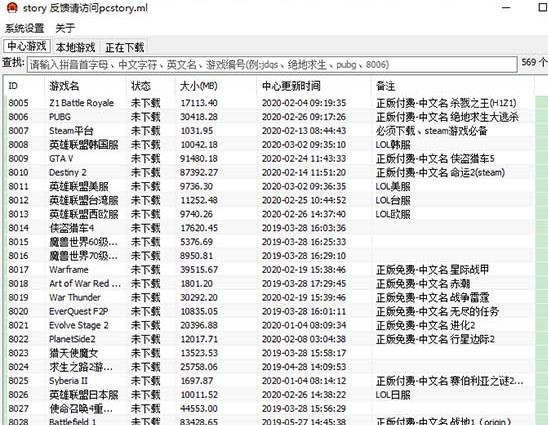Image resolution: width=548 pixels, height=425 pixels.
Task: Open the 关于 menu
Action: 65,28
